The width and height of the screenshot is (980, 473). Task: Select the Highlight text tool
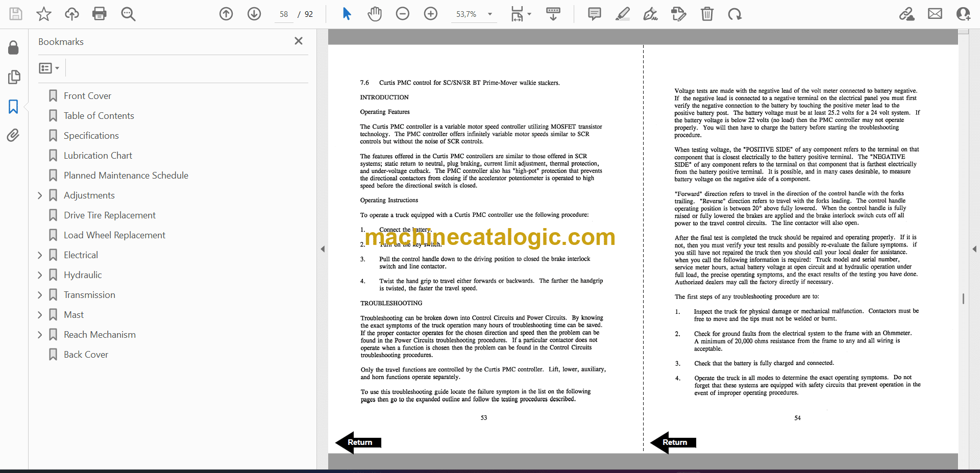622,14
